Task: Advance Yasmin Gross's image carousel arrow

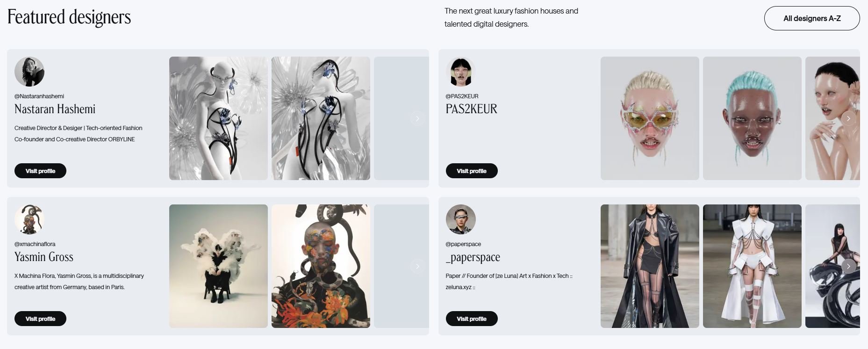Action: tap(417, 266)
